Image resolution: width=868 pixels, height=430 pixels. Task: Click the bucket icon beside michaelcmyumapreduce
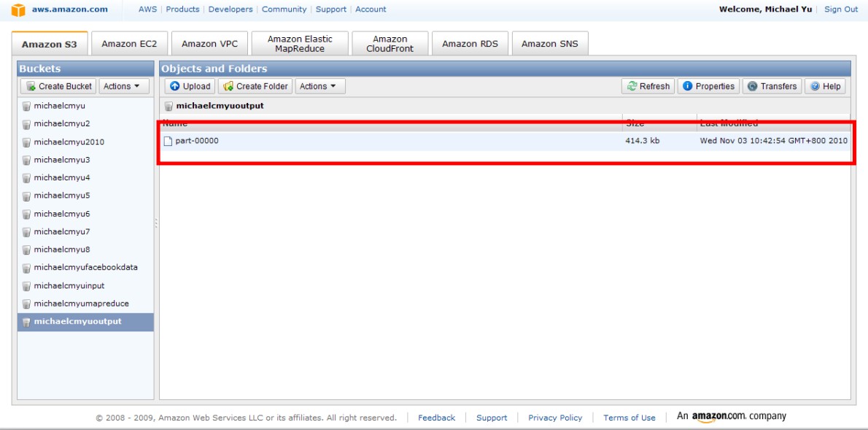(x=26, y=304)
